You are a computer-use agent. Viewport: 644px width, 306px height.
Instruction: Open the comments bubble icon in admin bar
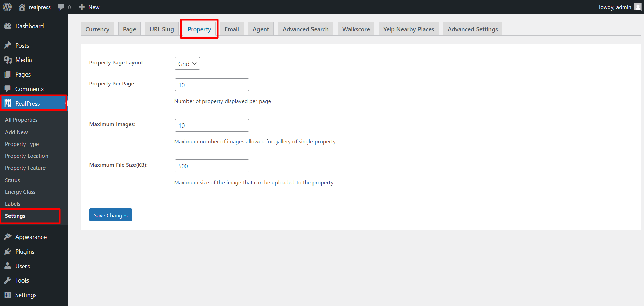pyautogui.click(x=61, y=7)
